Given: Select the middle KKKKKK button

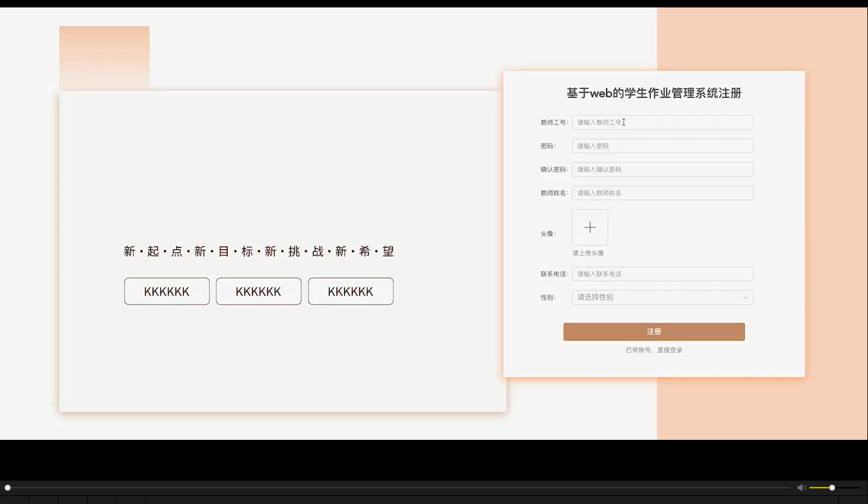Looking at the screenshot, I should coord(258,291).
